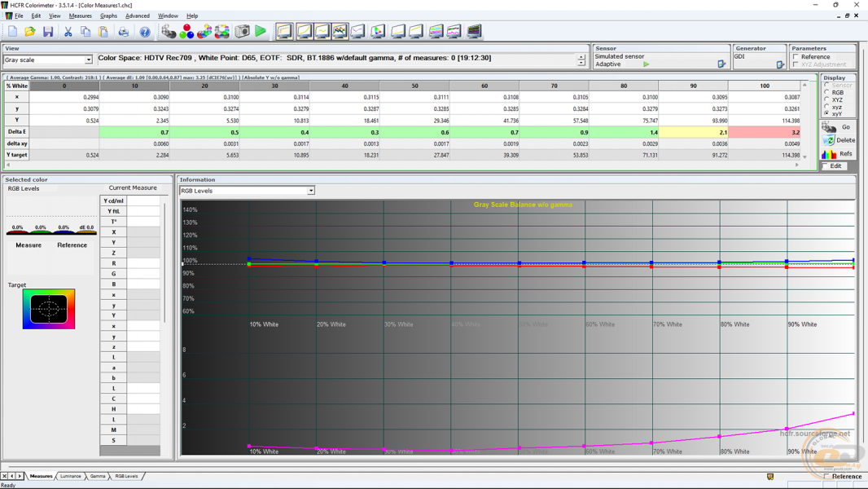The width and height of the screenshot is (868, 489).
Task: Click the Refs button with spectrum icon
Action: [x=838, y=153]
